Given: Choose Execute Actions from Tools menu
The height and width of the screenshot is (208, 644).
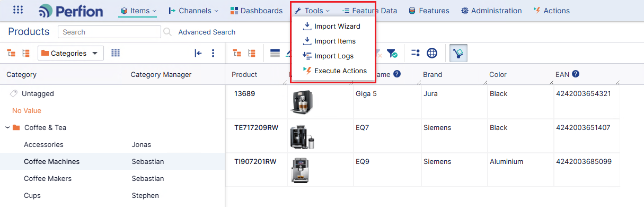Looking at the screenshot, I should (334, 71).
